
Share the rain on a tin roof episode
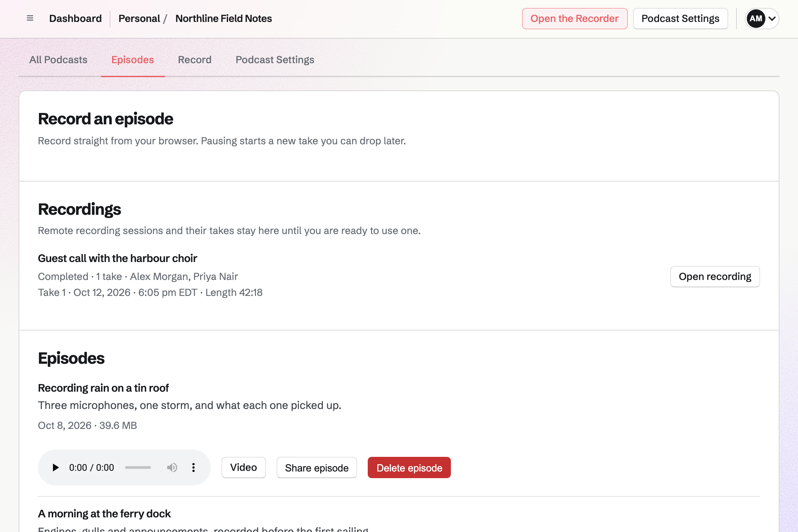click(x=317, y=467)
